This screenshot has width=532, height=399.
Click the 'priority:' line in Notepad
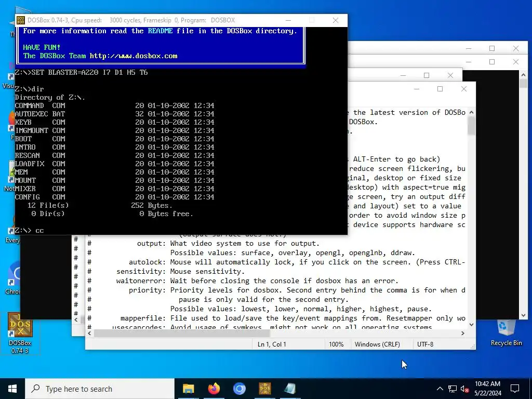tap(276, 290)
